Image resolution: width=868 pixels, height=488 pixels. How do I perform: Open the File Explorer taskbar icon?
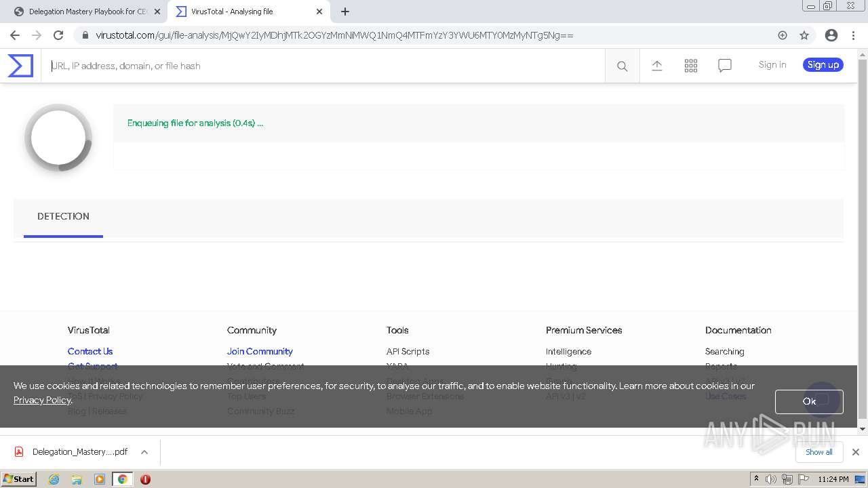[77, 479]
